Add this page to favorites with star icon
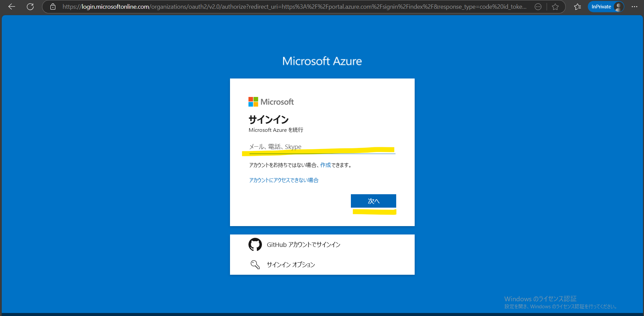The width and height of the screenshot is (644, 316). click(555, 7)
